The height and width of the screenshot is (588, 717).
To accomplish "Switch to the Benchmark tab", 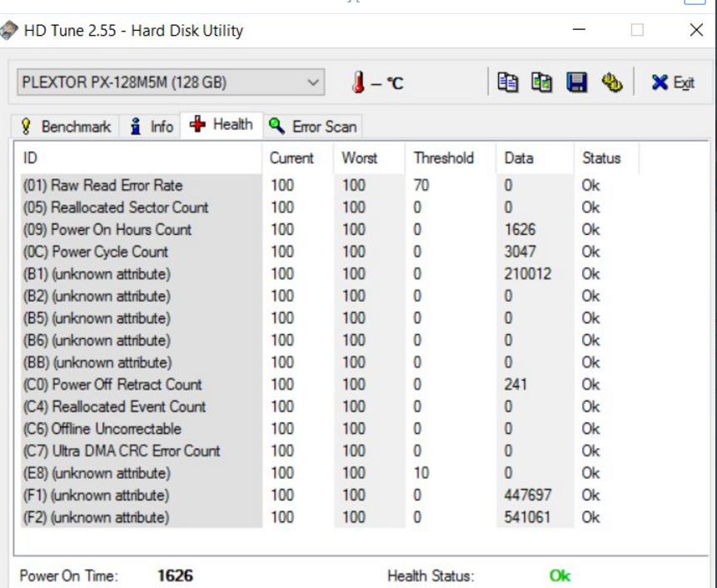I will pos(66,127).
